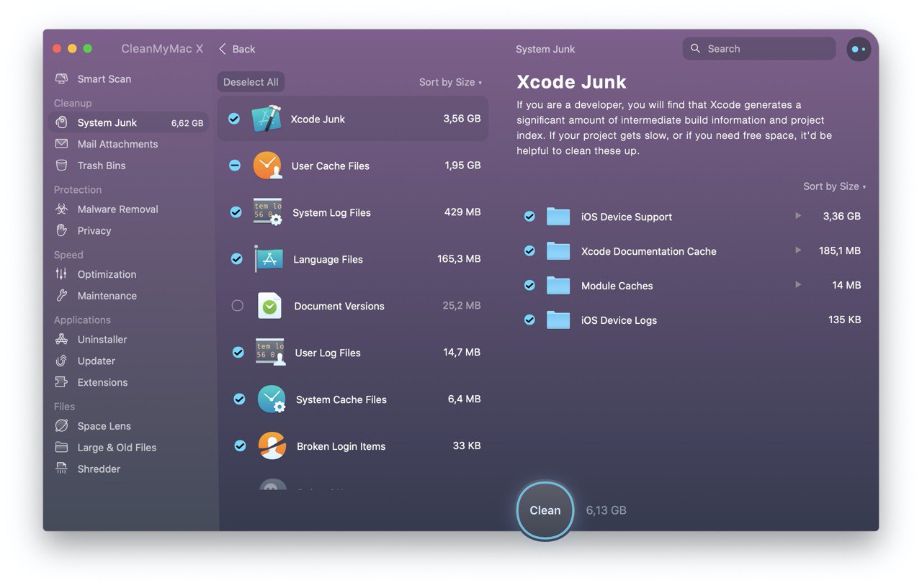
Task: Expand the iOS Device Support disclosure arrow
Action: point(798,216)
